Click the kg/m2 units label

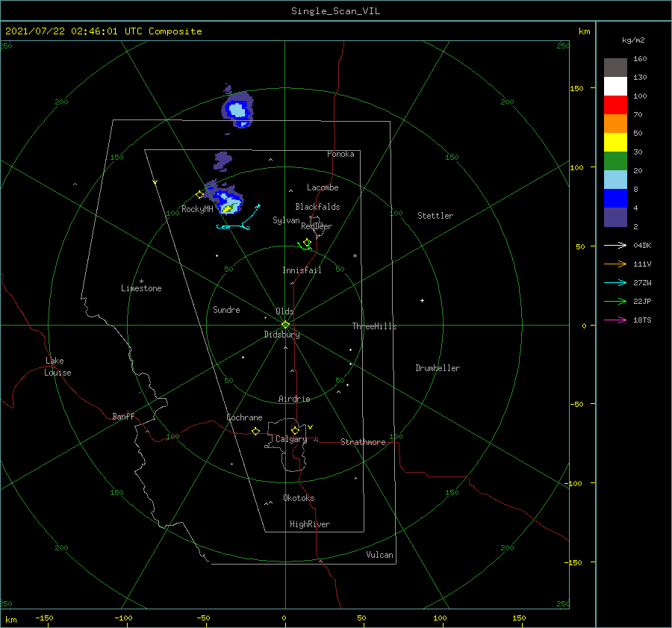click(633, 40)
